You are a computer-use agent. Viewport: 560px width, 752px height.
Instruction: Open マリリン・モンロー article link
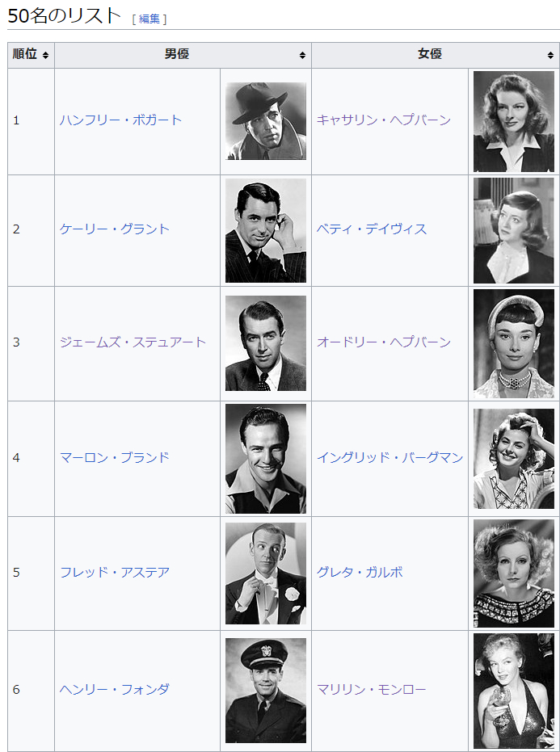coord(372,690)
